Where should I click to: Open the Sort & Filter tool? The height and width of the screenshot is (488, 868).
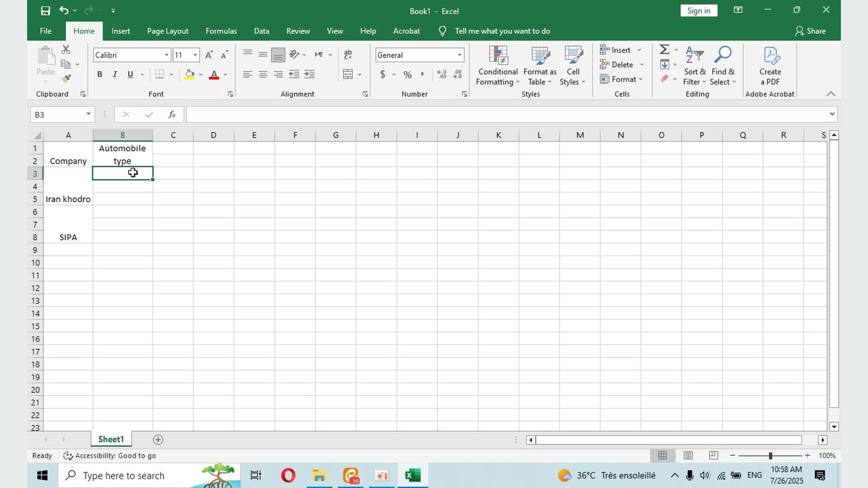click(x=694, y=66)
